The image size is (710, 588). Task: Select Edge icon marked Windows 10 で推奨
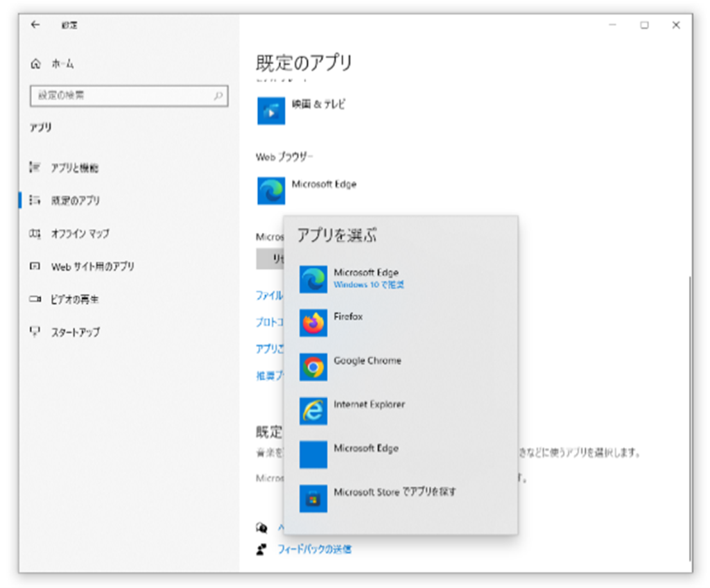pos(313,279)
